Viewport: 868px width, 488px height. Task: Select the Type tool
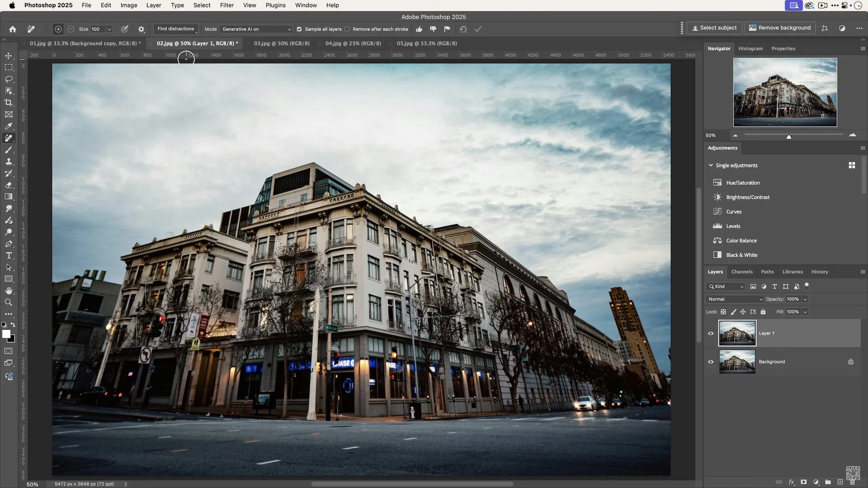9,255
